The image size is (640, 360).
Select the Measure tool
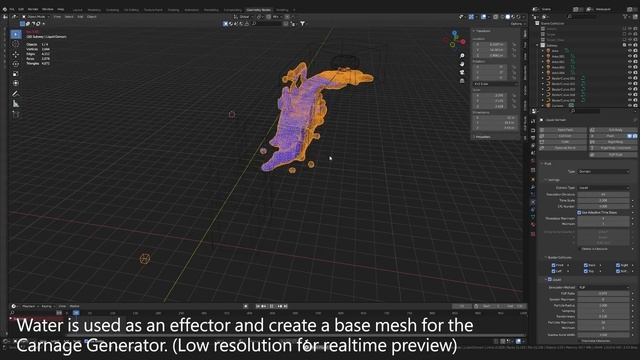16,104
